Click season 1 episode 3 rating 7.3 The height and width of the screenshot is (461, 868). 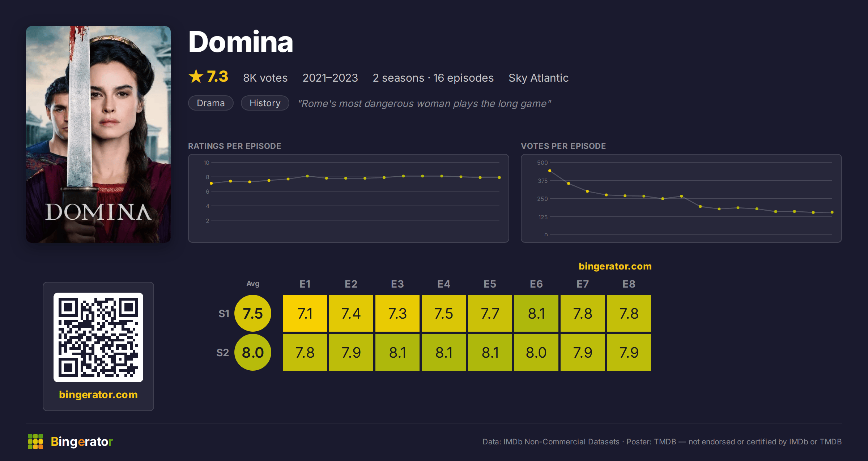(x=397, y=313)
